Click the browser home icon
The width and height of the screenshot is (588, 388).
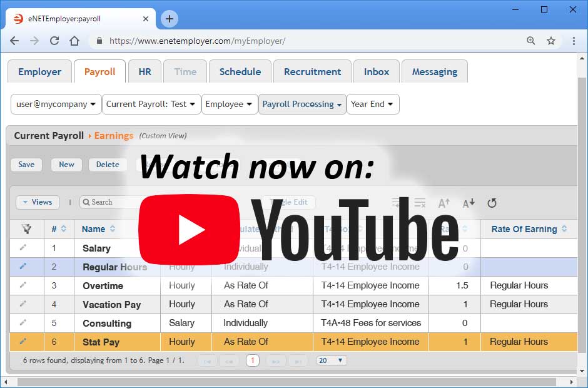click(74, 41)
